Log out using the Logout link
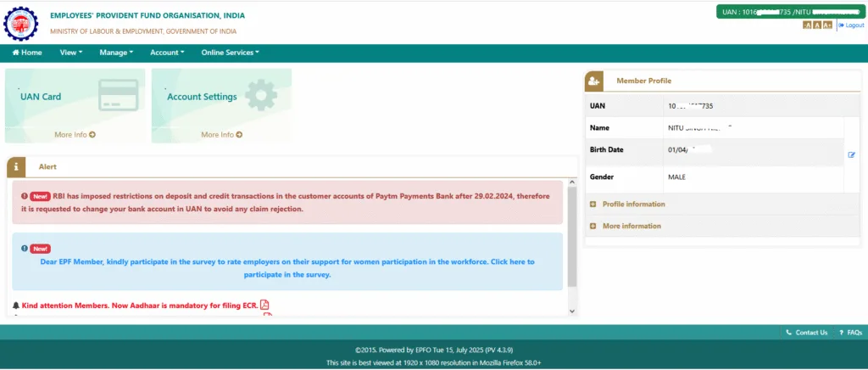 (851, 25)
